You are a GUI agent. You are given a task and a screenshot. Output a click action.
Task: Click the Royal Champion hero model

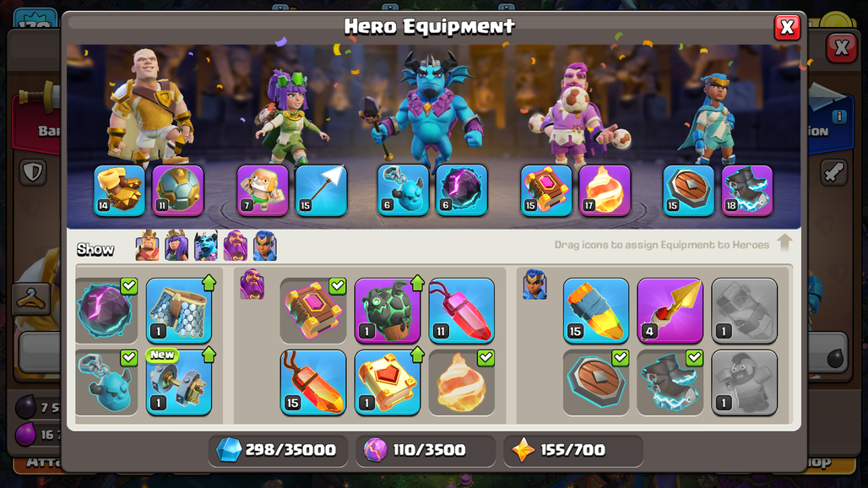pos(709,120)
